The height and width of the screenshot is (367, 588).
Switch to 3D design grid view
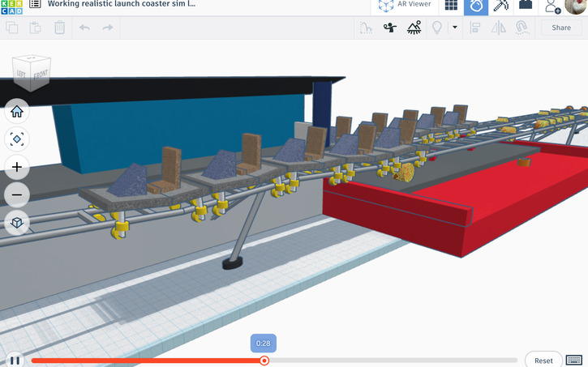(x=451, y=5)
